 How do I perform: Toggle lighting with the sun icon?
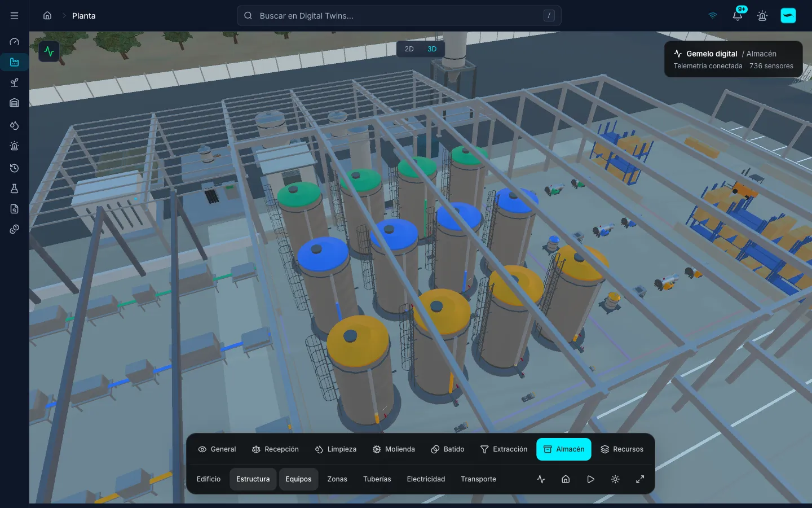tap(615, 479)
